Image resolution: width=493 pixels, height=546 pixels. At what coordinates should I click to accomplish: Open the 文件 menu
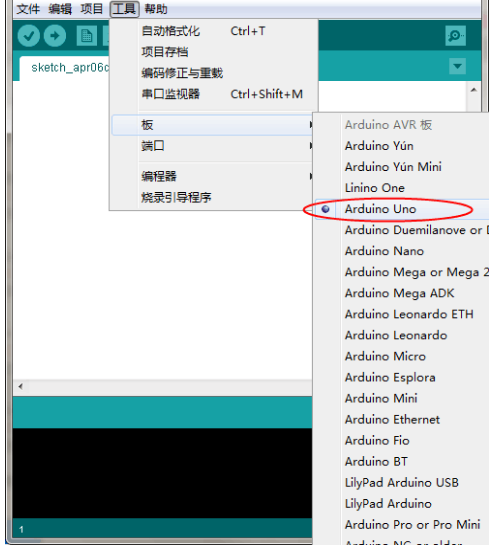[28, 9]
